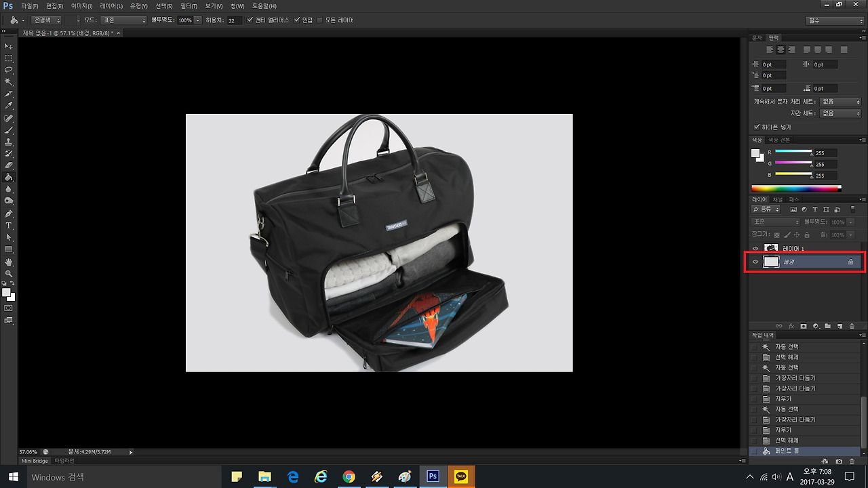Select the 페인트 통 history state

806,451
